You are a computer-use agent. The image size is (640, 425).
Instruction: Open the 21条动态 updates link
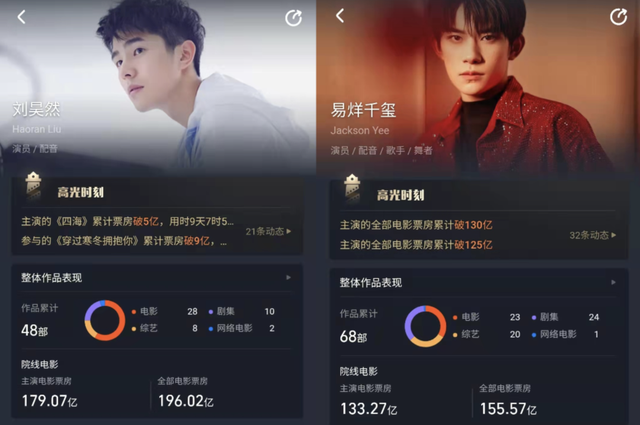click(x=268, y=231)
